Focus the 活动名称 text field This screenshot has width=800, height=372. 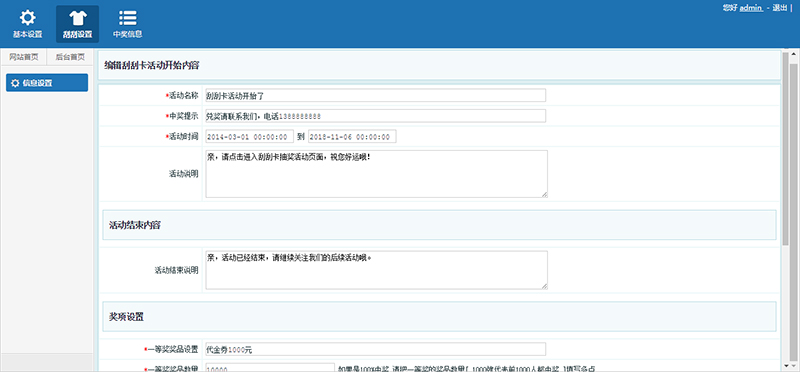pyautogui.click(x=376, y=95)
